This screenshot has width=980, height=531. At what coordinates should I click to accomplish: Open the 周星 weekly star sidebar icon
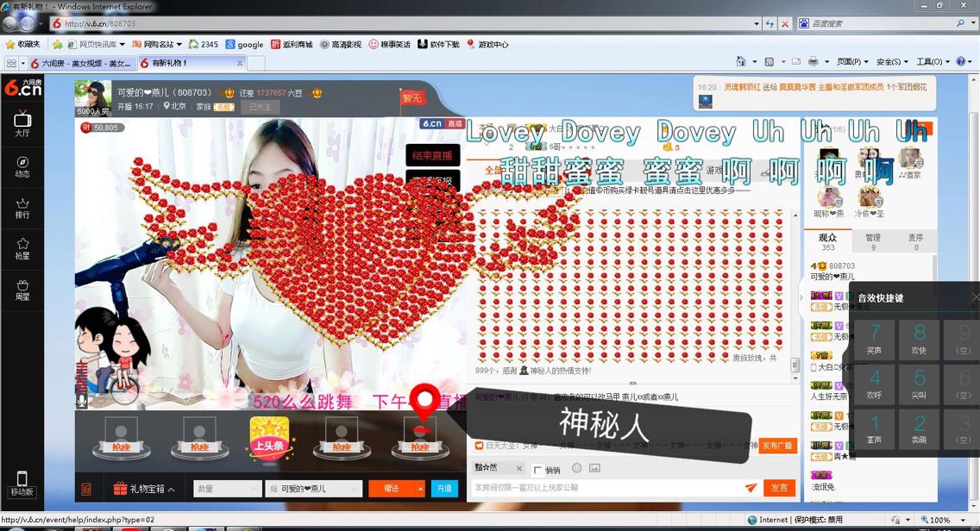(x=22, y=290)
